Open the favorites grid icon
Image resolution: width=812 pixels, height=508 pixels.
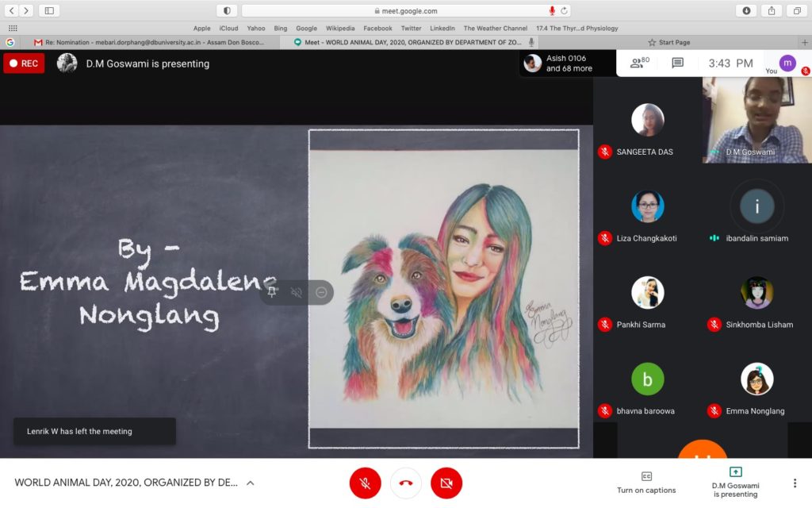pyautogui.click(x=13, y=28)
